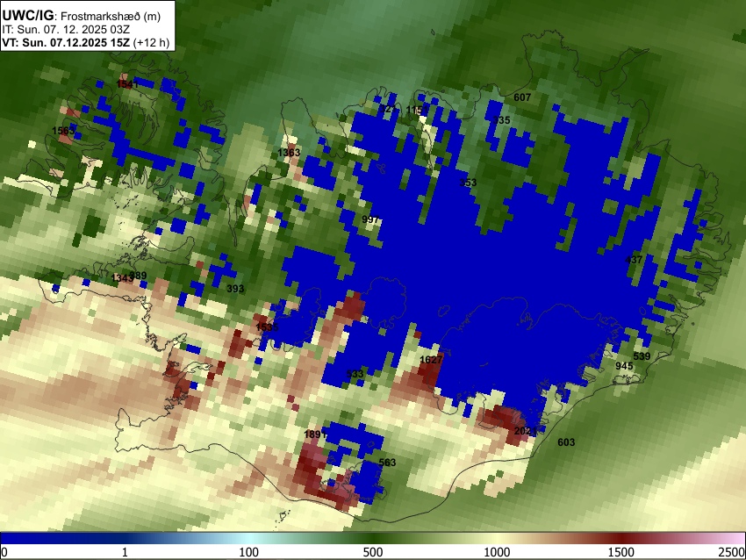Click the 539 map value label
The height and width of the screenshot is (560, 746).
coord(642,355)
